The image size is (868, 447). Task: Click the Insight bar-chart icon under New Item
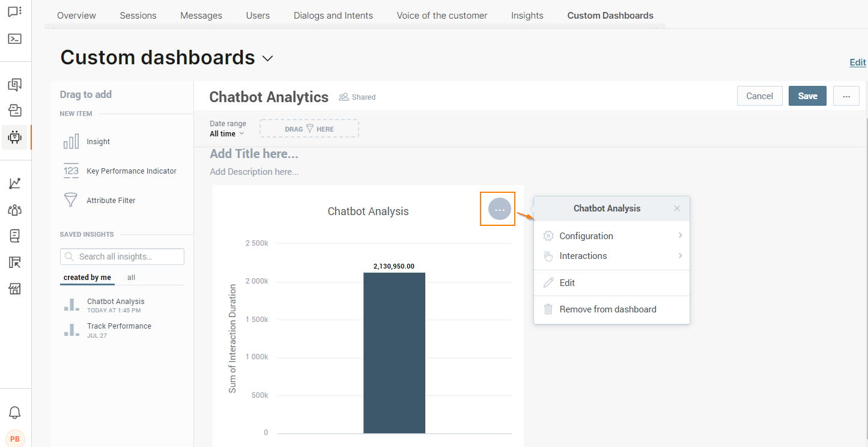pos(71,141)
